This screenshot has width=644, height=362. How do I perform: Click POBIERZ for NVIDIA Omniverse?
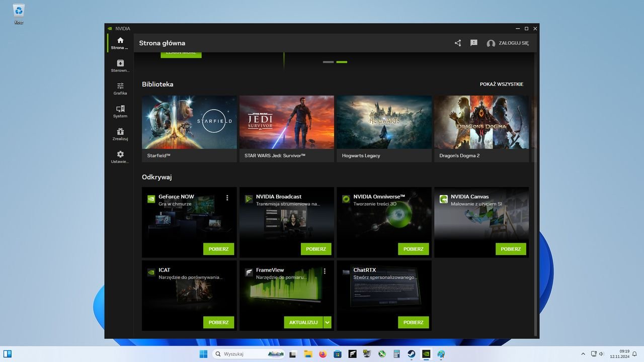tap(414, 249)
